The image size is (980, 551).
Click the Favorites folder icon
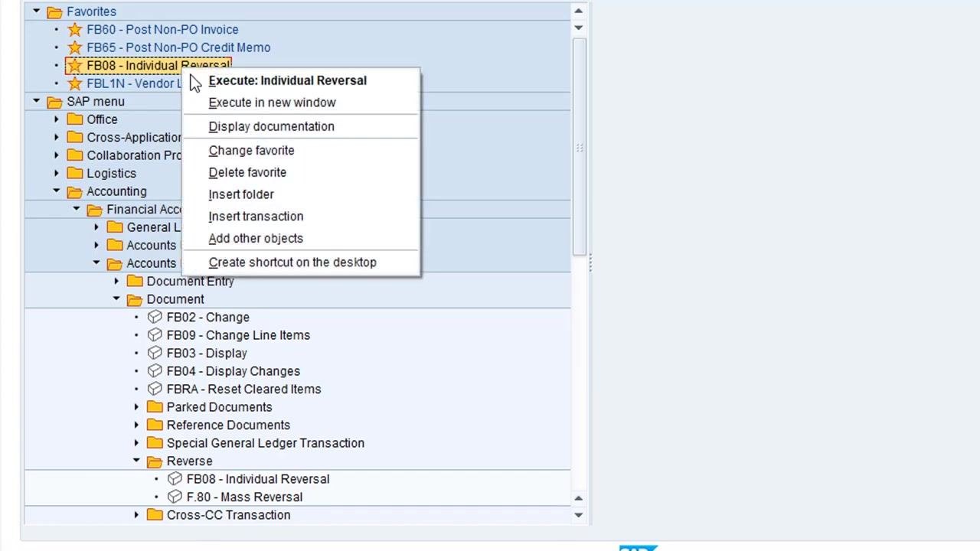pyautogui.click(x=54, y=12)
